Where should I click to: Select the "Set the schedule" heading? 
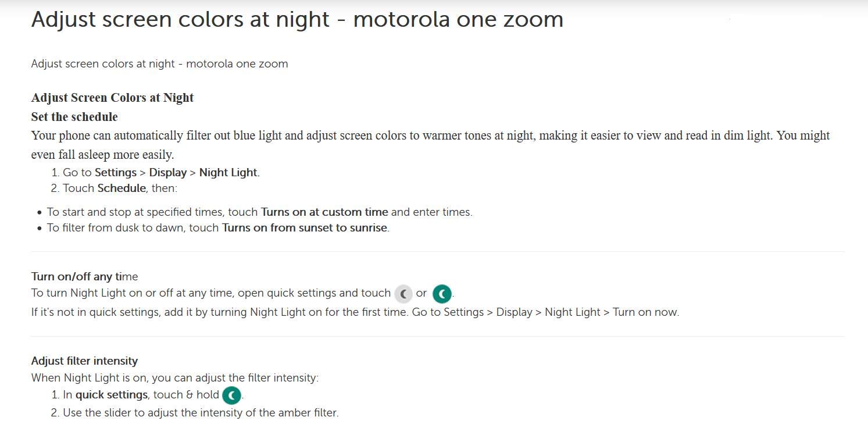point(74,117)
